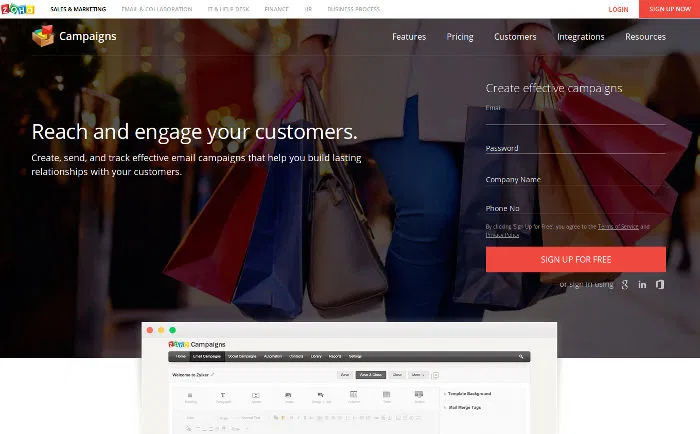Open the Finance menu

276,9
